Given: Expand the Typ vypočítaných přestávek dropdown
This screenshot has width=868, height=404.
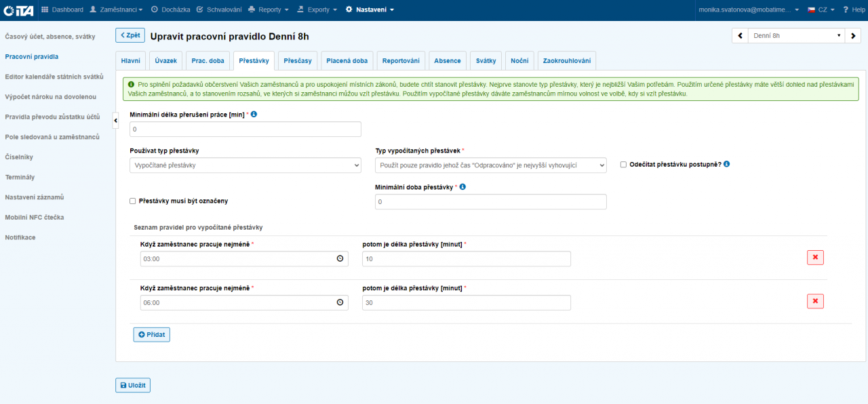Looking at the screenshot, I should pos(490,165).
